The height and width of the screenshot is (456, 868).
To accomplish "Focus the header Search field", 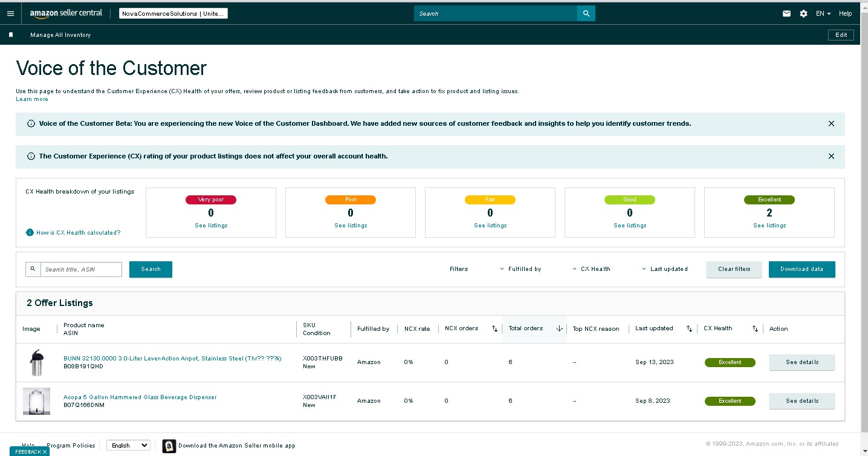I will [x=496, y=13].
